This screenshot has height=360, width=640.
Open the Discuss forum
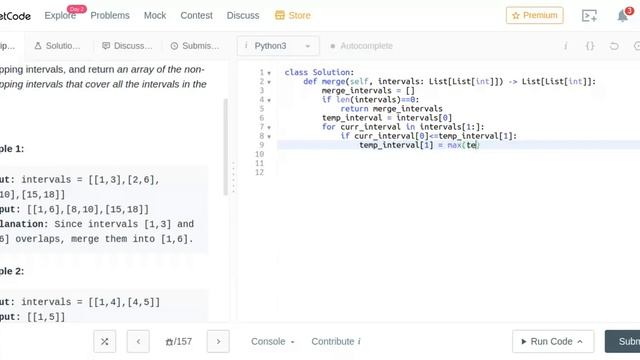[243, 16]
